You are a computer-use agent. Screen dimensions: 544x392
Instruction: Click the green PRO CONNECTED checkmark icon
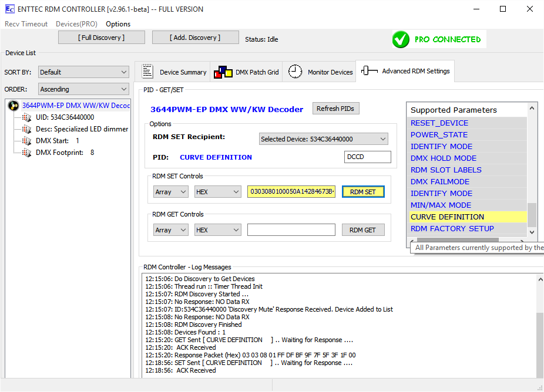pyautogui.click(x=401, y=39)
